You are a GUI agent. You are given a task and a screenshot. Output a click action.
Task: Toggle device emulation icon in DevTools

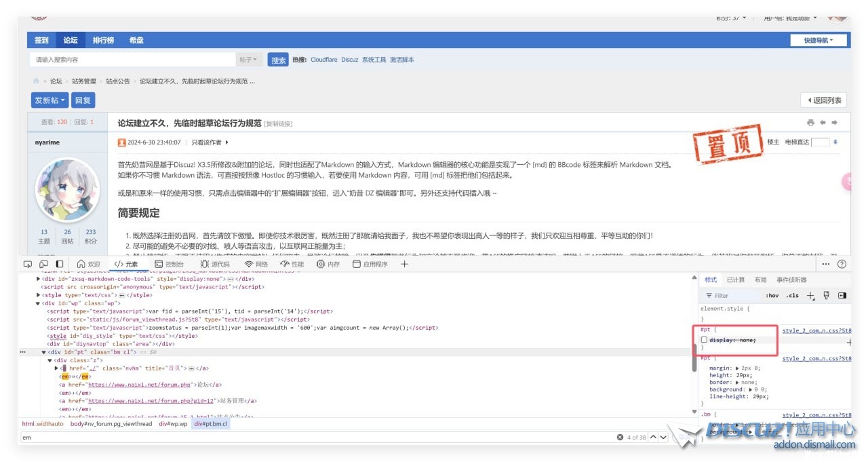coord(43,264)
